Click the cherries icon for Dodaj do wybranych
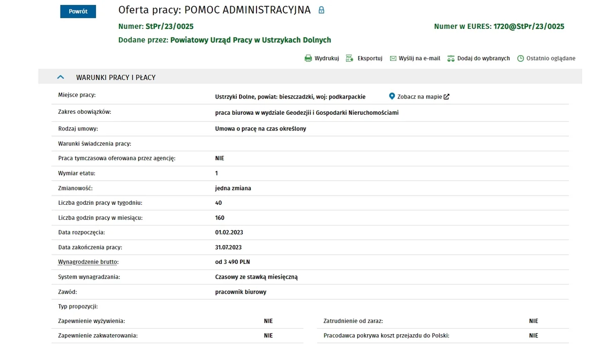616x364 pixels. click(x=451, y=59)
